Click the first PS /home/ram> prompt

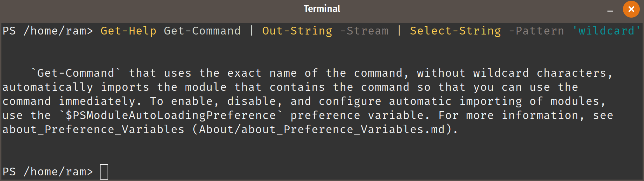point(48,31)
